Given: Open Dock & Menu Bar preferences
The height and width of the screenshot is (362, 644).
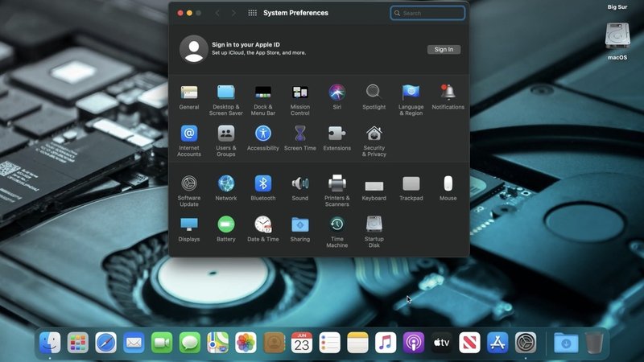Looking at the screenshot, I should pos(263,100).
